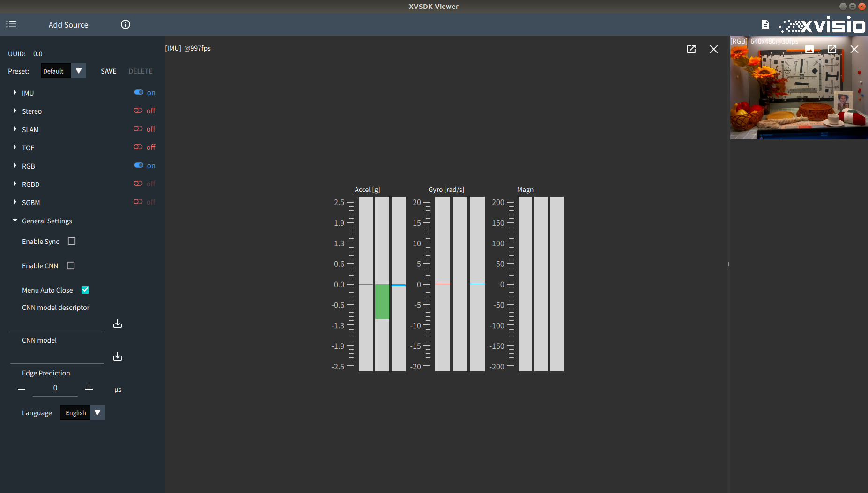Viewport: 868px width, 493px height.
Task: Click the CNN model descriptor path field
Action: tap(57, 324)
